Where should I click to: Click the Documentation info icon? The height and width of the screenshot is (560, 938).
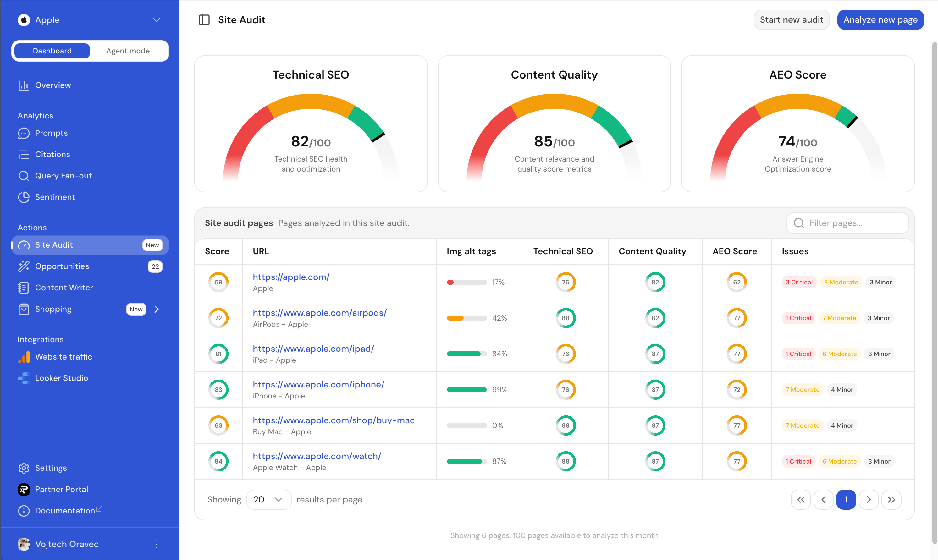24,511
